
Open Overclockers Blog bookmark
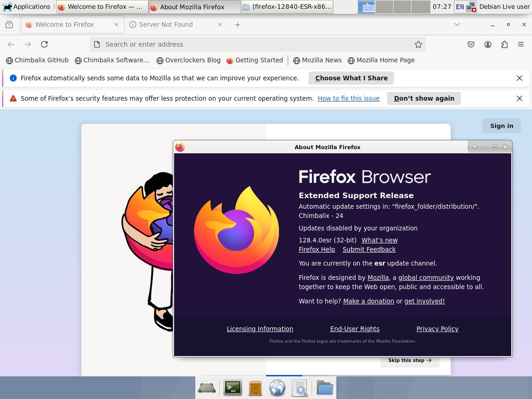[x=188, y=60]
